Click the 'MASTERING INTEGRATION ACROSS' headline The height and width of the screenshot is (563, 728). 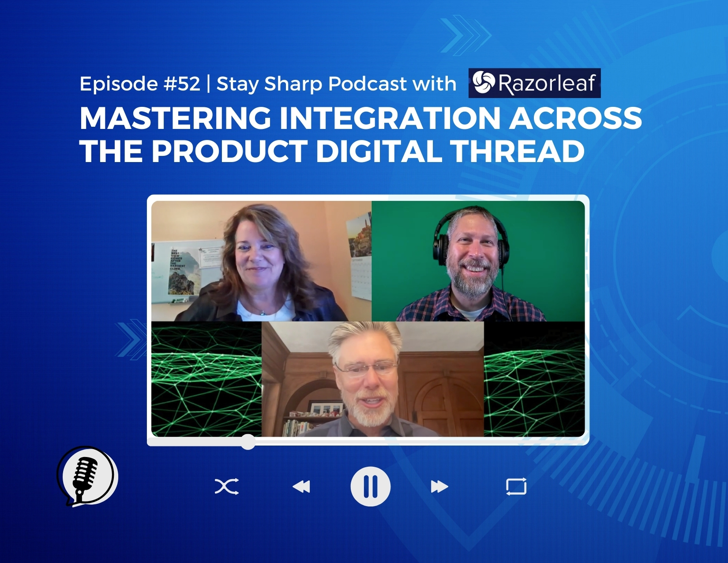[x=360, y=118]
